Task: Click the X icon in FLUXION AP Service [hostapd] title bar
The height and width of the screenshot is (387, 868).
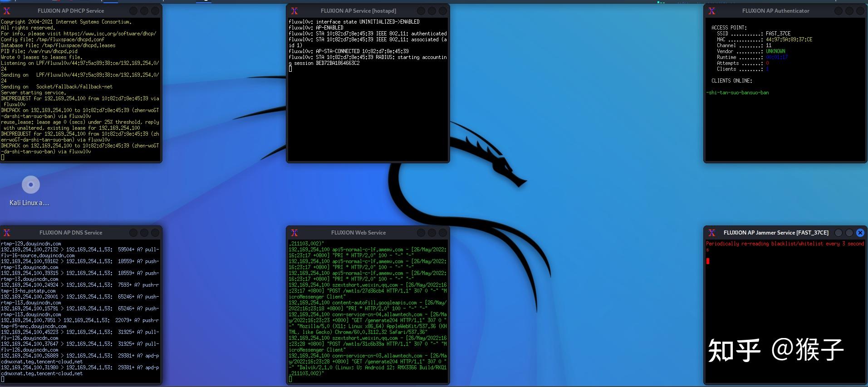Action: (x=294, y=11)
